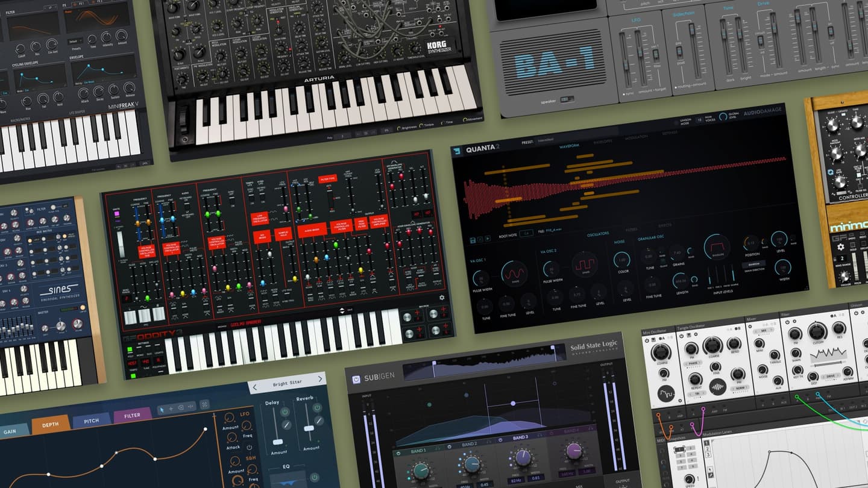
Task: Flip the BA-1 speaker switch
Action: 567,99
